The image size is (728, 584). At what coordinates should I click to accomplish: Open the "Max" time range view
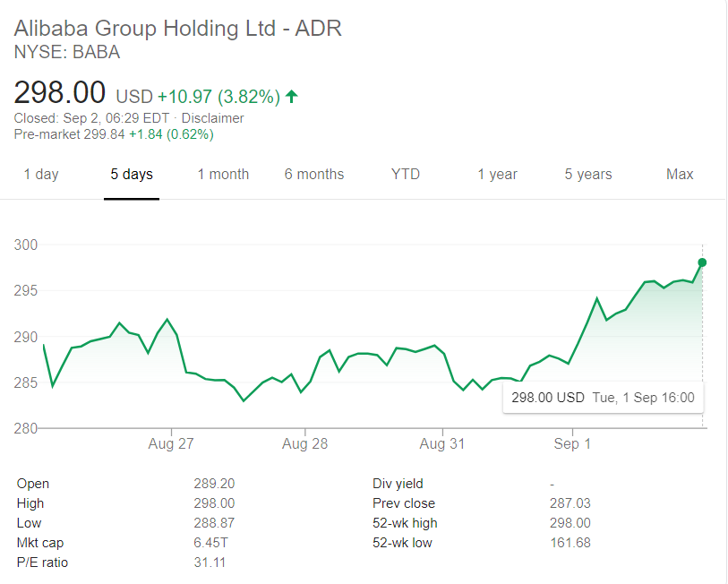679,174
